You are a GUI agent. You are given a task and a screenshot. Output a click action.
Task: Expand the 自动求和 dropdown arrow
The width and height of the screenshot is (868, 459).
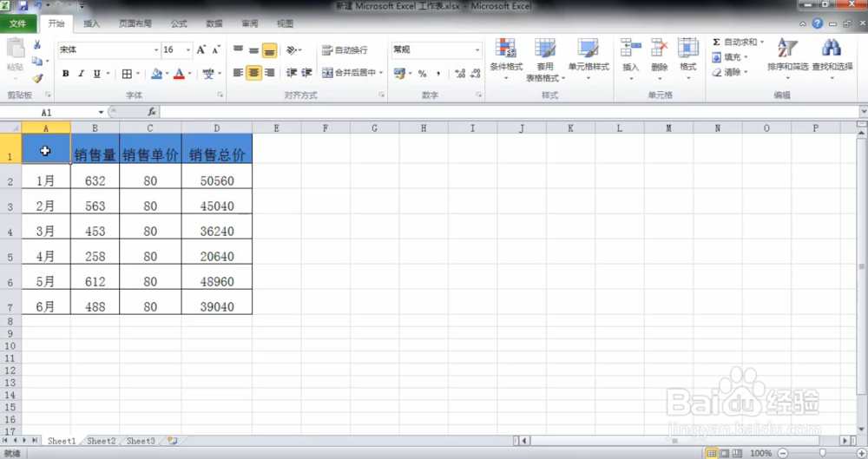(762, 42)
